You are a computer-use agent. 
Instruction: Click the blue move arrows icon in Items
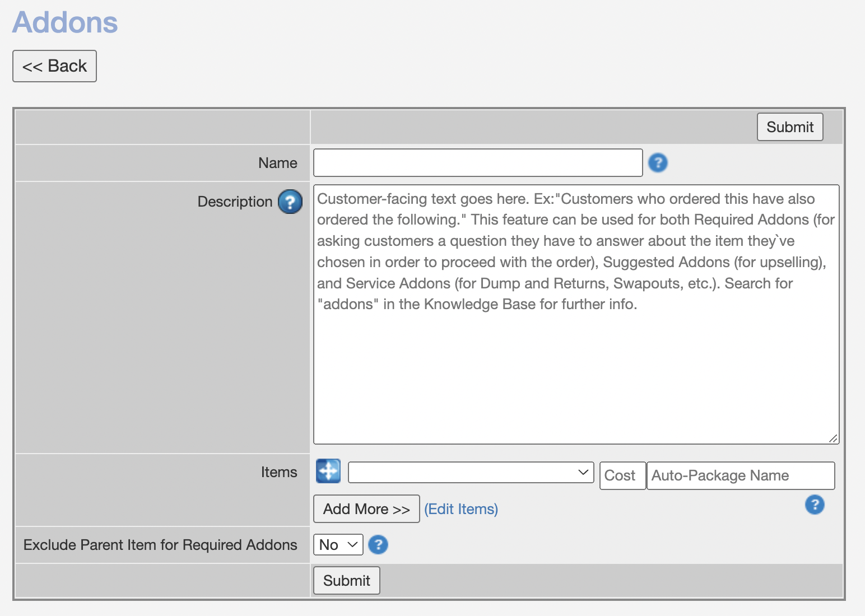pos(328,471)
